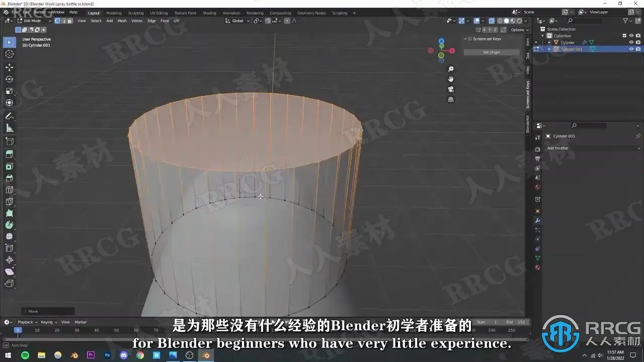The width and height of the screenshot is (644, 362).
Task: Select the Measure tool
Action: click(x=9, y=128)
